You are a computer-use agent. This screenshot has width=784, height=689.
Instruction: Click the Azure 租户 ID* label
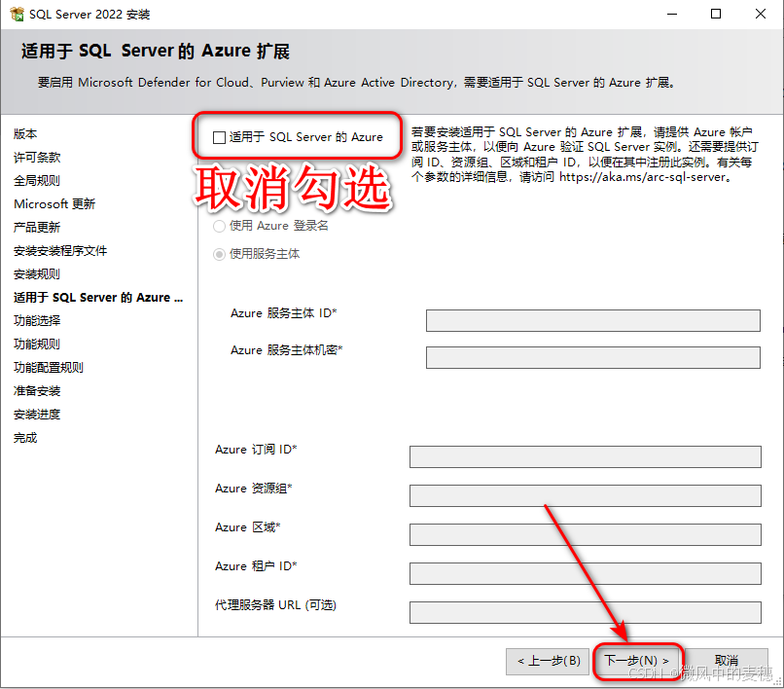tap(256, 566)
